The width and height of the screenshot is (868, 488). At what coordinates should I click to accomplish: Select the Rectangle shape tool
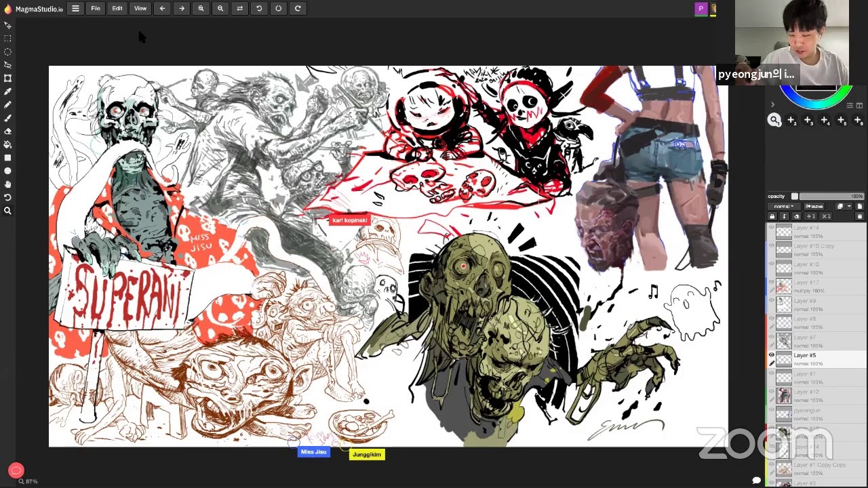point(7,157)
